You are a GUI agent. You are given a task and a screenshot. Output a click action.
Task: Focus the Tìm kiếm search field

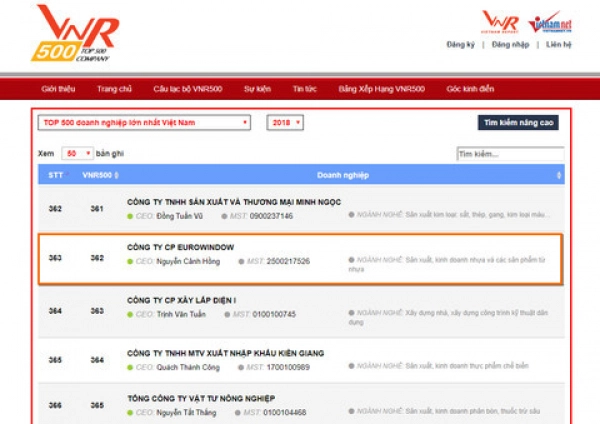(x=510, y=154)
